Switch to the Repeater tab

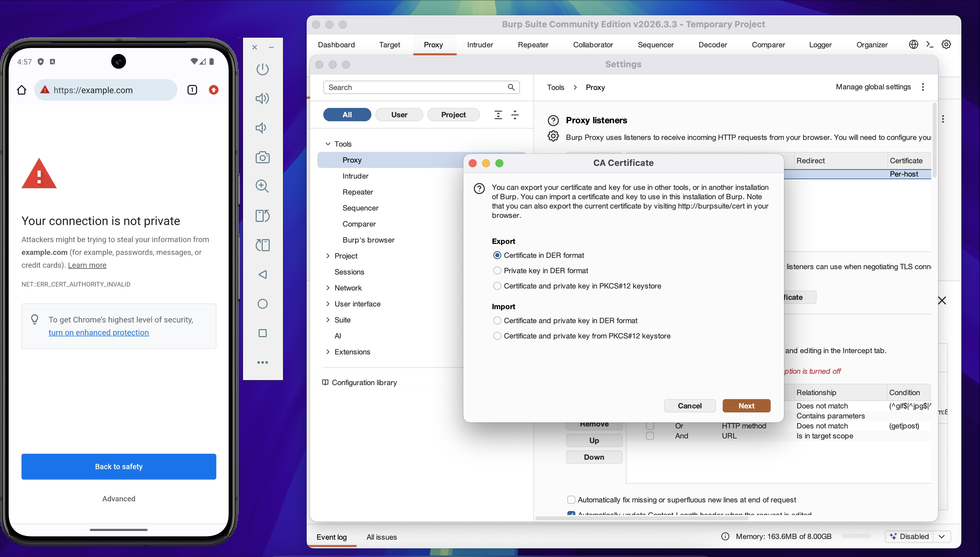tap(533, 44)
